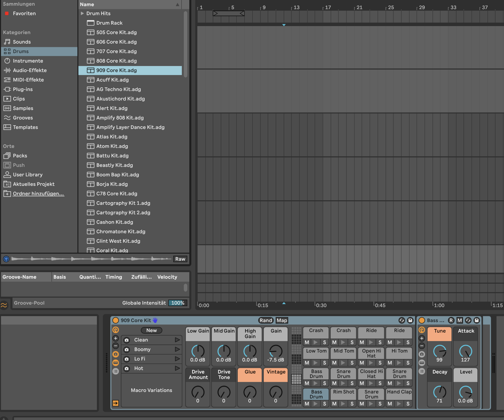This screenshot has height=420, width=504.
Task: Launch the Lo Fi macro variation
Action: (177, 359)
